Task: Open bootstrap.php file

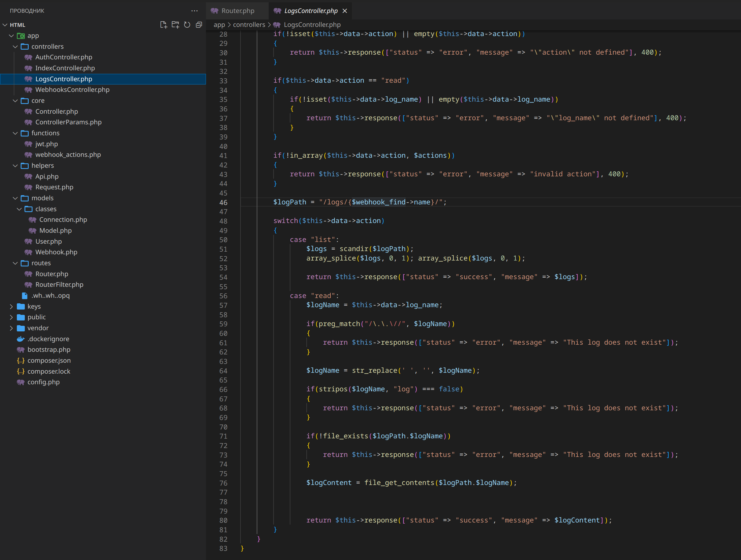Action: [x=49, y=350]
